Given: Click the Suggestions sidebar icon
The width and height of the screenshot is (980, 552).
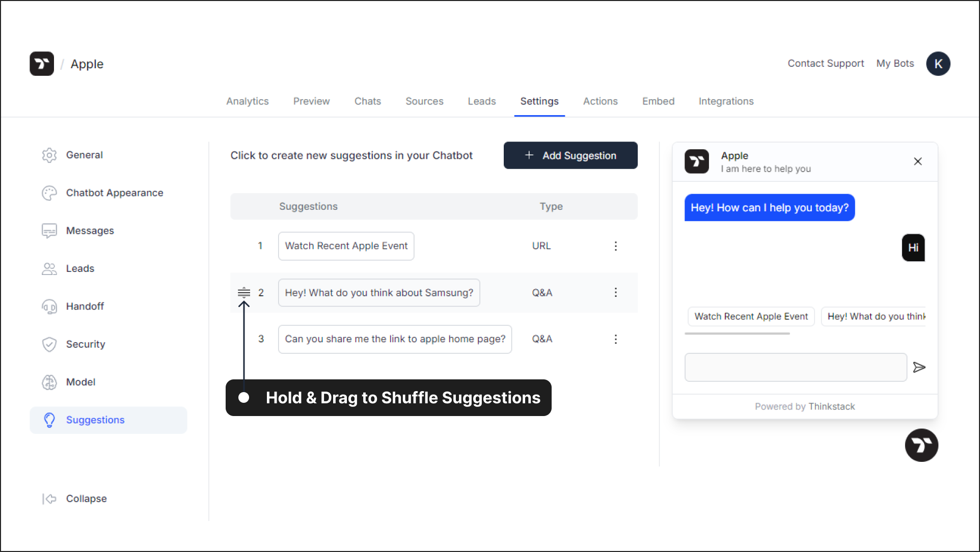Looking at the screenshot, I should (x=50, y=420).
